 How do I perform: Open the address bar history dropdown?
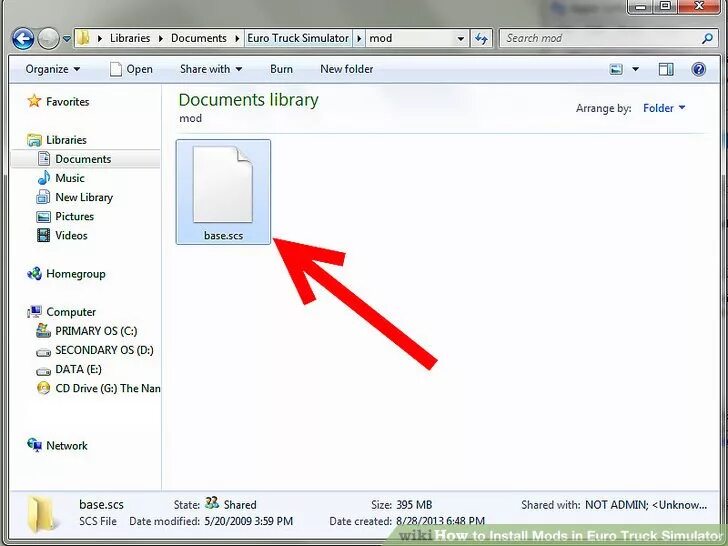click(x=461, y=39)
